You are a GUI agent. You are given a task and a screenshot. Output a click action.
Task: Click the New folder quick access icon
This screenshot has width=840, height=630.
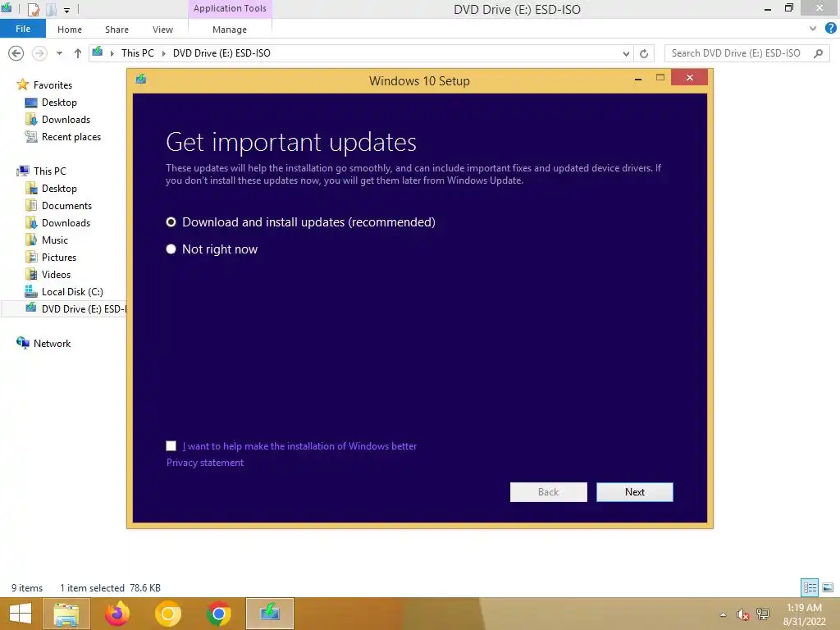pos(51,9)
